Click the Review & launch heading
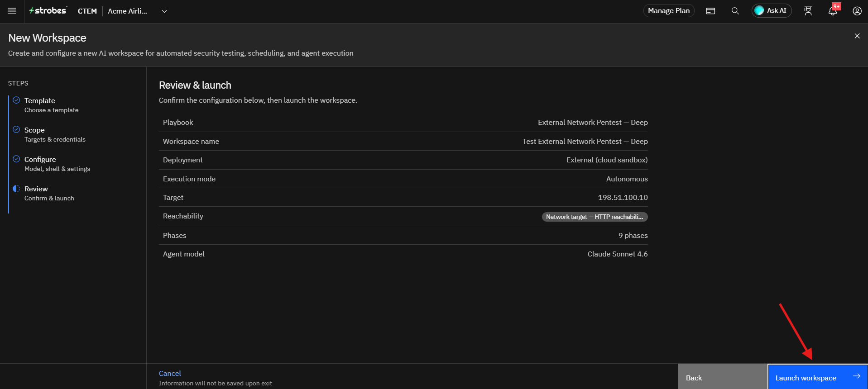The height and width of the screenshot is (389, 868). [195, 85]
